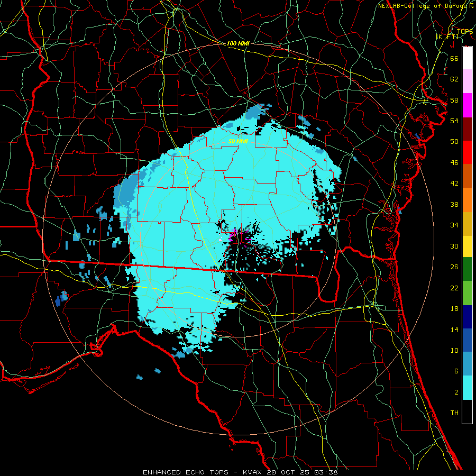The height and width of the screenshot is (476, 476).
Task: Click the "2" legend value
Action: (456, 392)
